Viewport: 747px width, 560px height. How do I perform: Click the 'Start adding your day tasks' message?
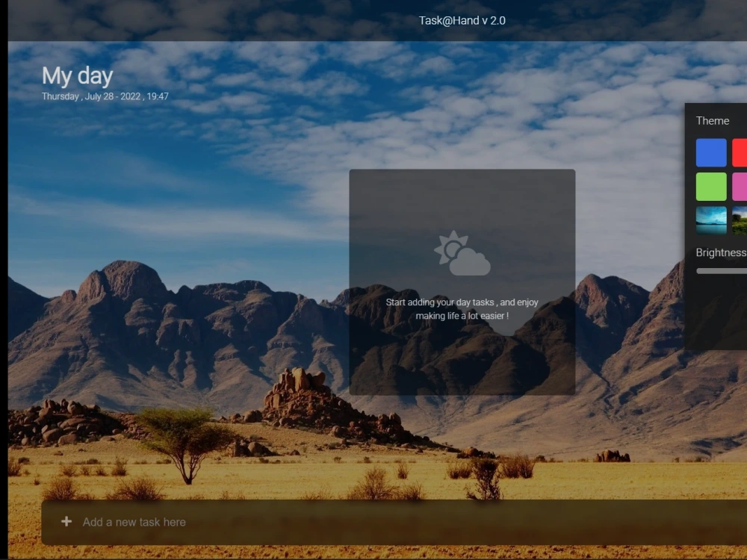(x=462, y=309)
